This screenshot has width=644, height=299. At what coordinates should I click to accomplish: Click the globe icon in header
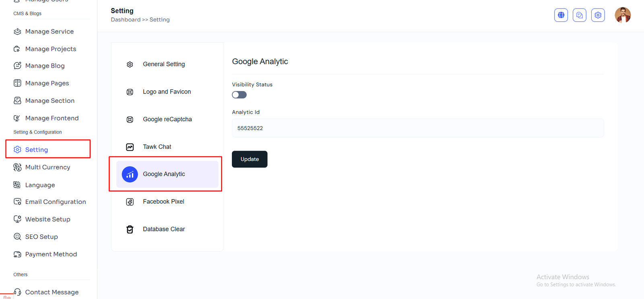(x=561, y=15)
